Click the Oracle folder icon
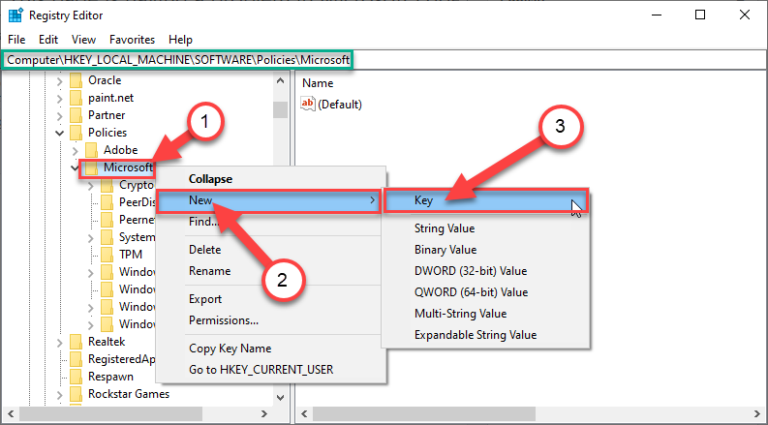Screen dimensions: 768x425 [x=75, y=80]
